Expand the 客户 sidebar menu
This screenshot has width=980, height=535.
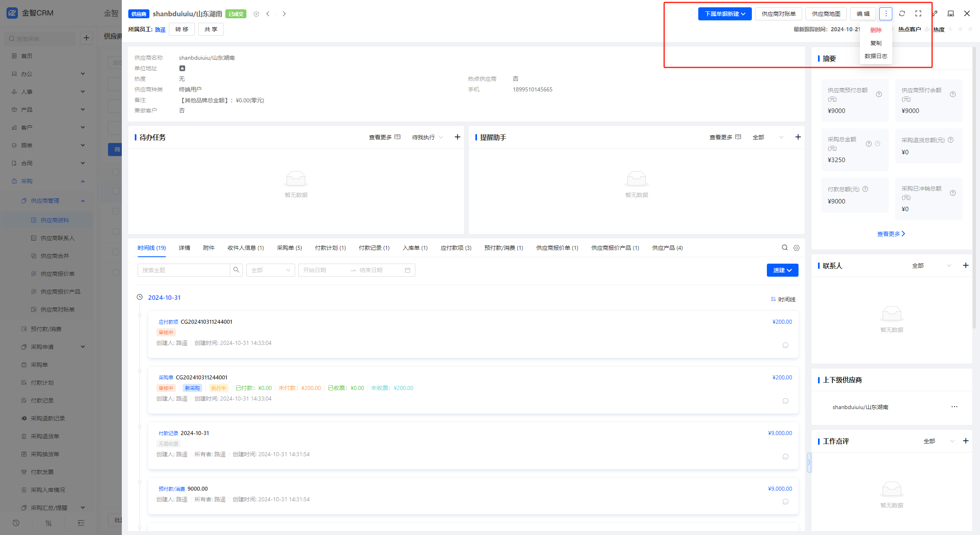[49, 128]
